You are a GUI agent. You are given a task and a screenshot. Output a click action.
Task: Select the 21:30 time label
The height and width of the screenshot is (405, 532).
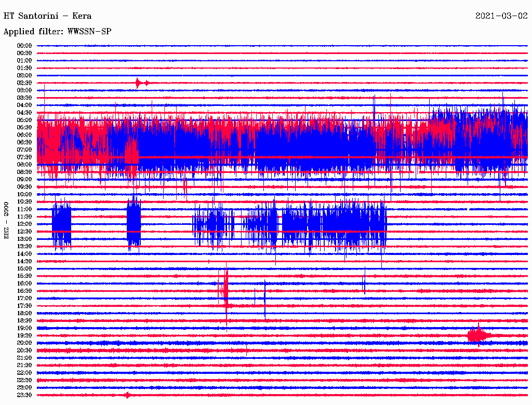pyautogui.click(x=24, y=365)
